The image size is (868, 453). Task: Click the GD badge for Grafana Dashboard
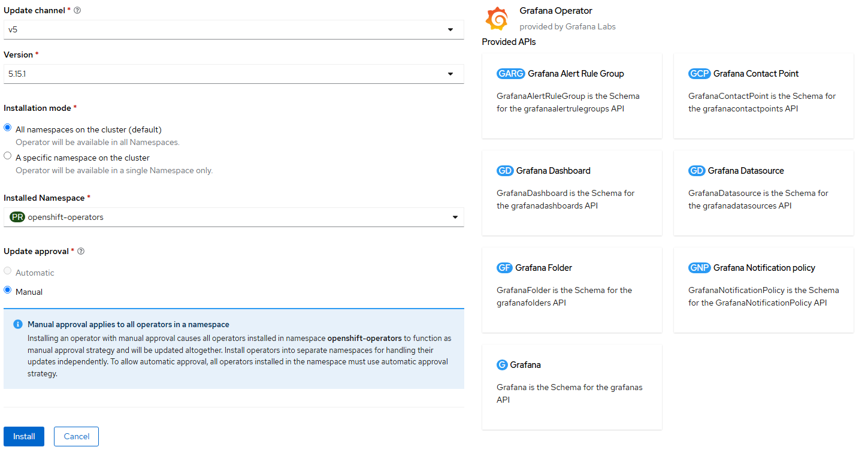coord(505,170)
